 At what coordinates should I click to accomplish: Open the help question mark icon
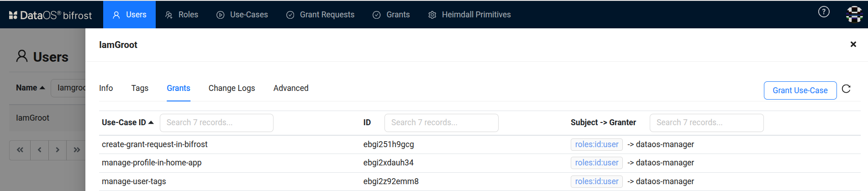824,12
